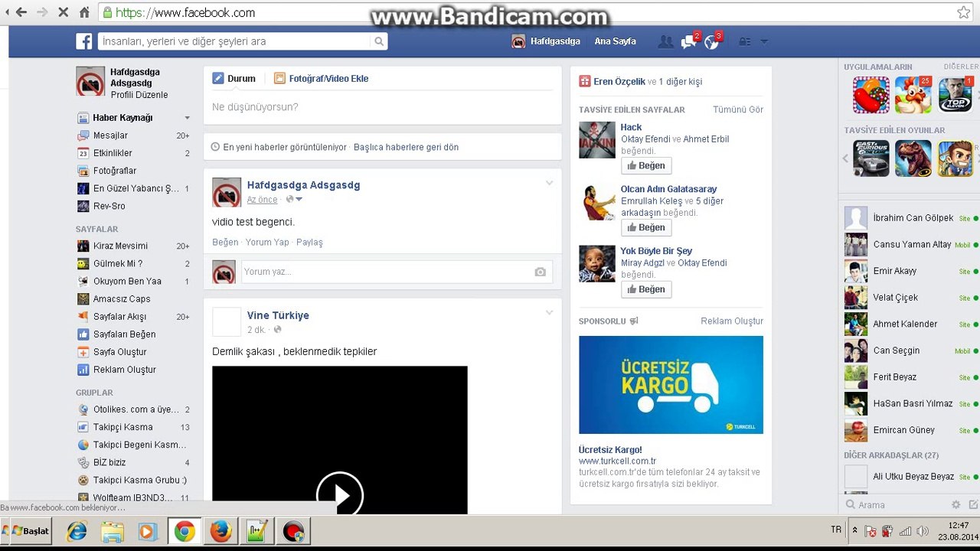
Task: Click the Ne düşünüyorsun status box
Action: [x=382, y=107]
